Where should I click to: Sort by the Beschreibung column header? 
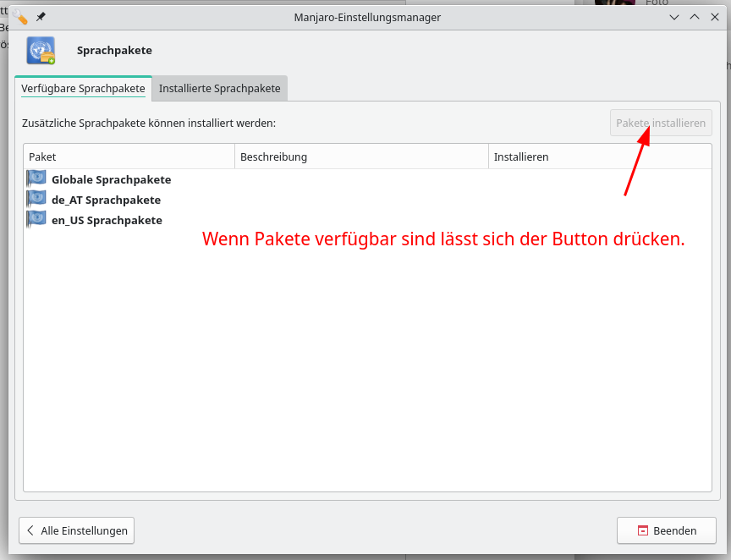(361, 156)
